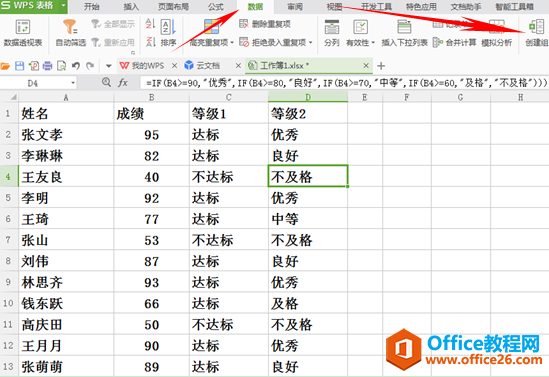Close the 我的WPS tab
549x377 pixels.
pos(174,65)
